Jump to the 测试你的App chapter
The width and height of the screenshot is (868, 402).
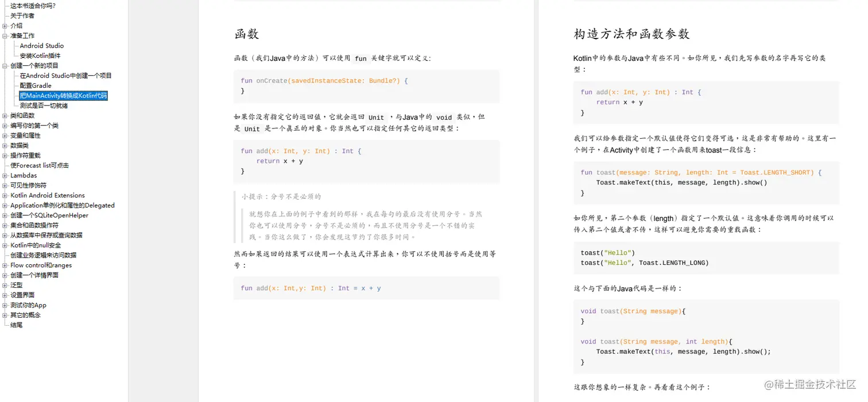[x=29, y=305]
